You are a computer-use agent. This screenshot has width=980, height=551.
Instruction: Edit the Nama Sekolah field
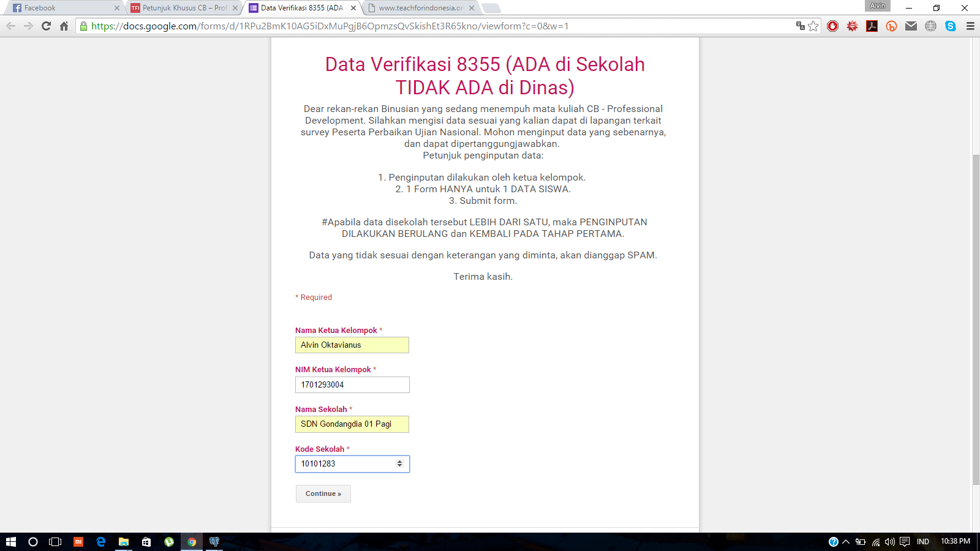(x=352, y=424)
